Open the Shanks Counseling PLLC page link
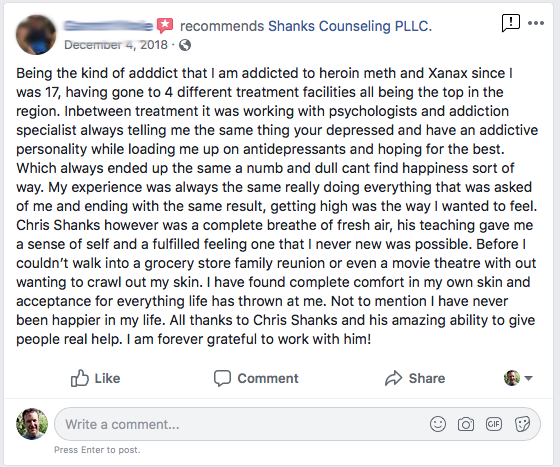This screenshot has width=560, height=467. [350, 26]
